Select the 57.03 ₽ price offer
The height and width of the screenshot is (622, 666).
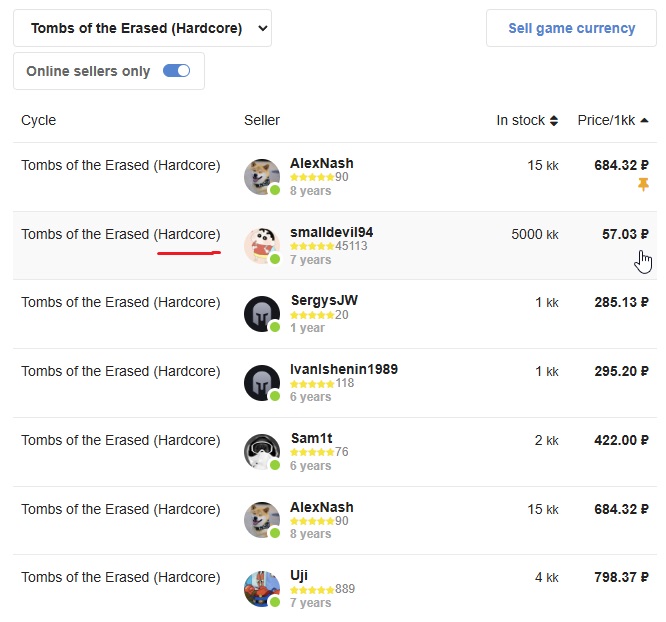coord(625,234)
